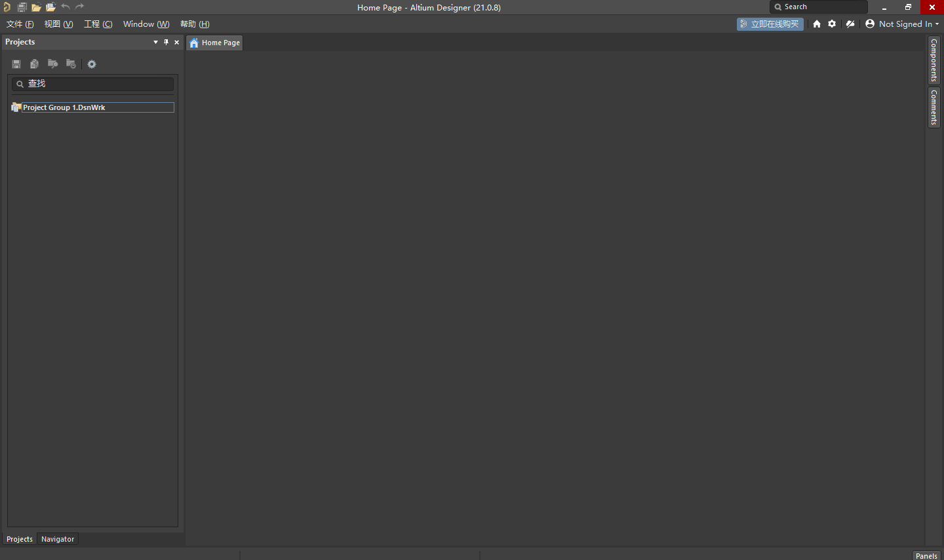
Task: Click the Save toolbar icon at top left
Action: pyautogui.click(x=22, y=7)
